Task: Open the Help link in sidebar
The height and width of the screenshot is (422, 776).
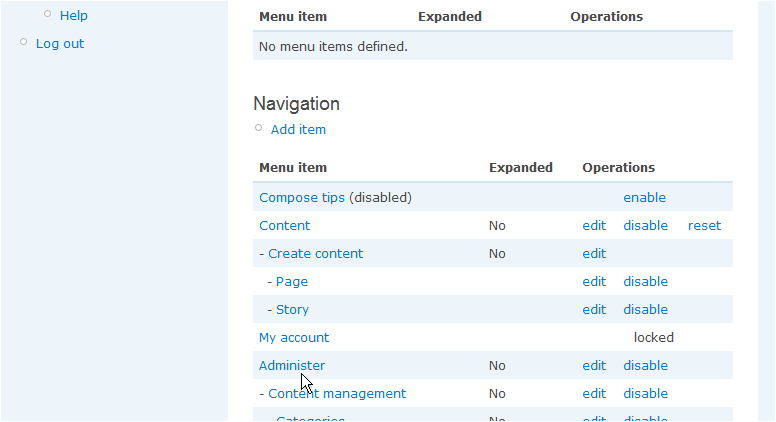Action: pos(74,15)
